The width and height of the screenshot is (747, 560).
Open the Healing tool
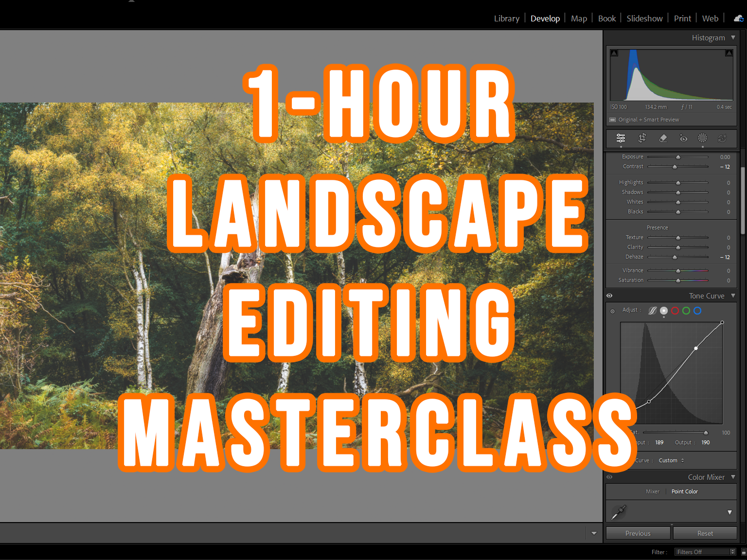[x=663, y=139]
